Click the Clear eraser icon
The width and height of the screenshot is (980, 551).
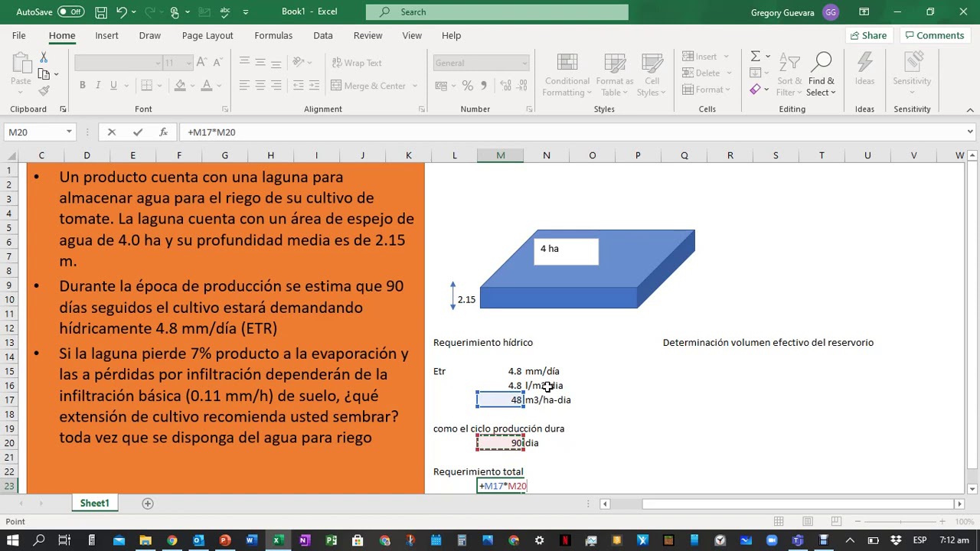pos(756,90)
